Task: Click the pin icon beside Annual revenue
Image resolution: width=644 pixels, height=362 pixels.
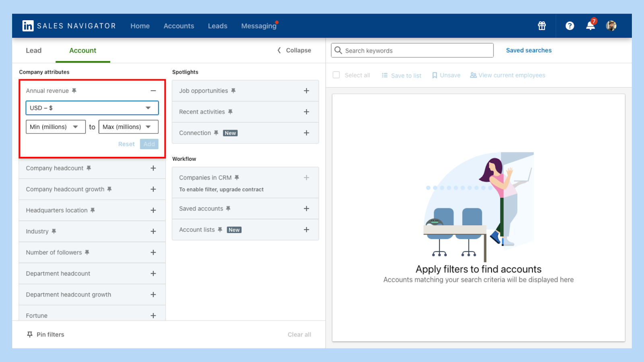Action: pos(74,91)
